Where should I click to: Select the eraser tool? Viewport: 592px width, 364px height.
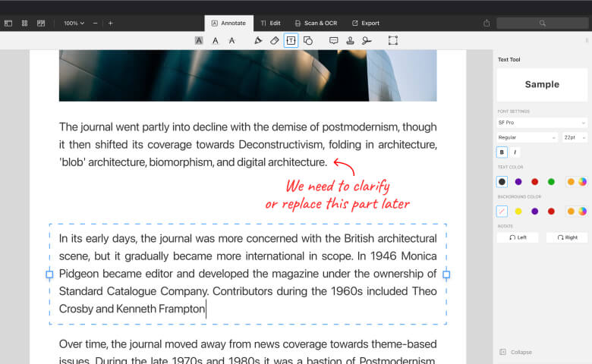(x=275, y=40)
